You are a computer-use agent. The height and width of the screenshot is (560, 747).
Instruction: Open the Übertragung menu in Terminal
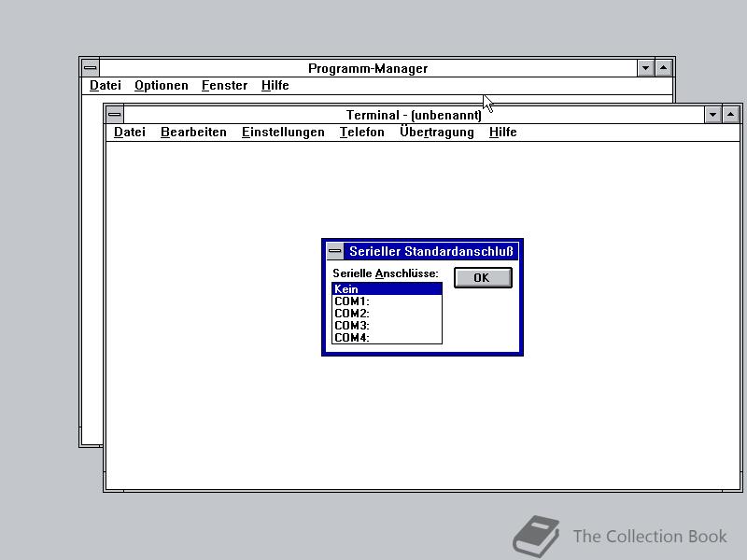tap(436, 132)
